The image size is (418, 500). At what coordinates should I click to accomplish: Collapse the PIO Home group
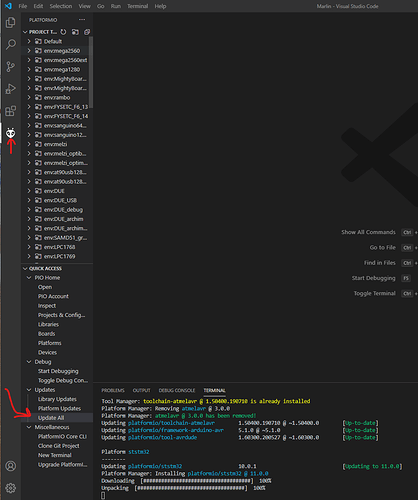point(29,278)
